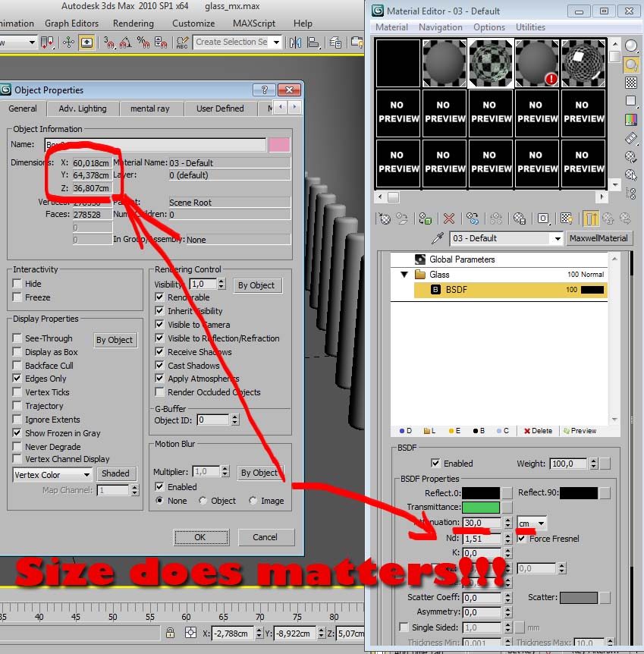Screen dimensions: 644x654
Task: Click Material ID Channel icon
Action: pyautogui.click(x=543, y=219)
